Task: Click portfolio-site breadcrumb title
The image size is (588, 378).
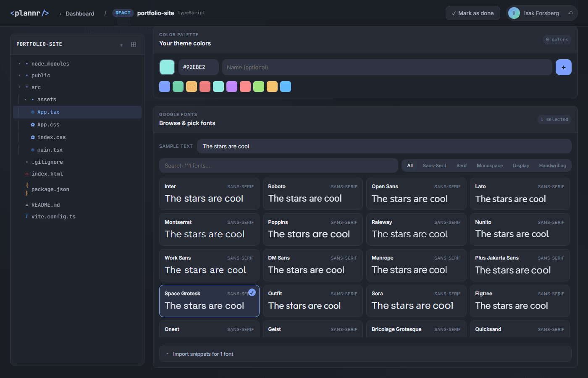Action: 155,13
